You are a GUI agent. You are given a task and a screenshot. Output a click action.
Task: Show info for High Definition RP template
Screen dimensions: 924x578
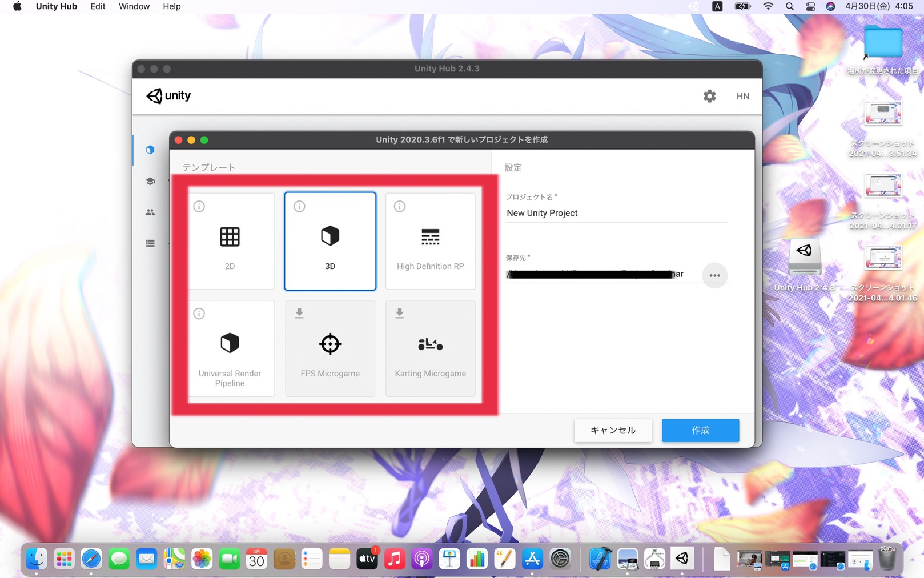pos(400,206)
